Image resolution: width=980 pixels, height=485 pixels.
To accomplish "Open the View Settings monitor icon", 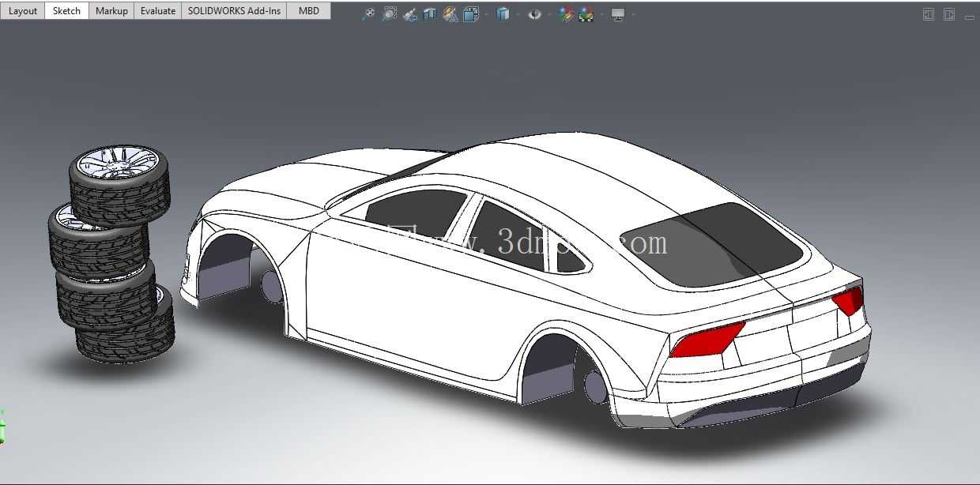I will tap(618, 13).
